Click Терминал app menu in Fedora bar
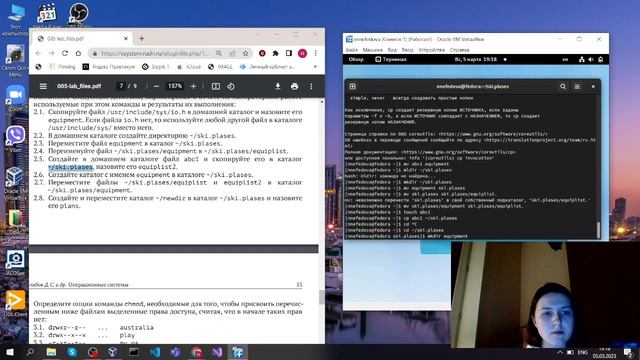The height and width of the screenshot is (360, 640). (x=391, y=60)
